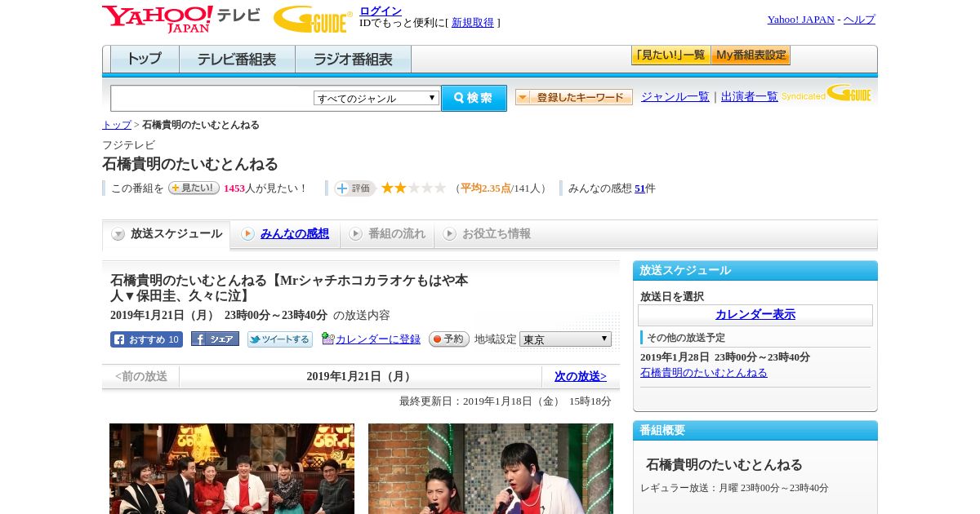The height and width of the screenshot is (514, 980).
Task: Click the calendar register icon
Action: tap(328, 339)
